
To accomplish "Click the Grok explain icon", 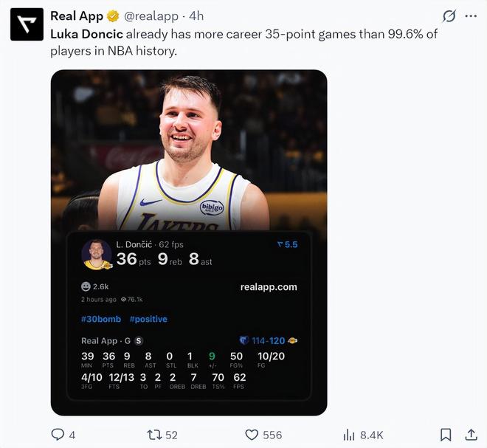I will click(448, 15).
